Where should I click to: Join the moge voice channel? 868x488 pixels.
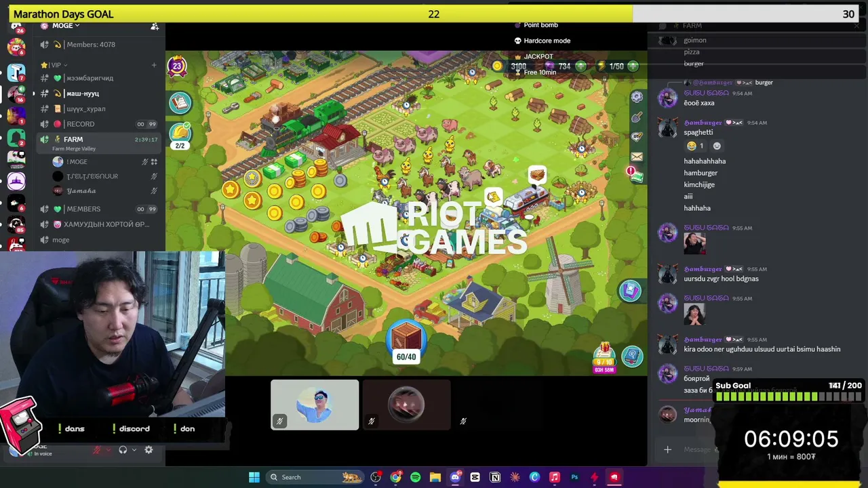point(98,240)
